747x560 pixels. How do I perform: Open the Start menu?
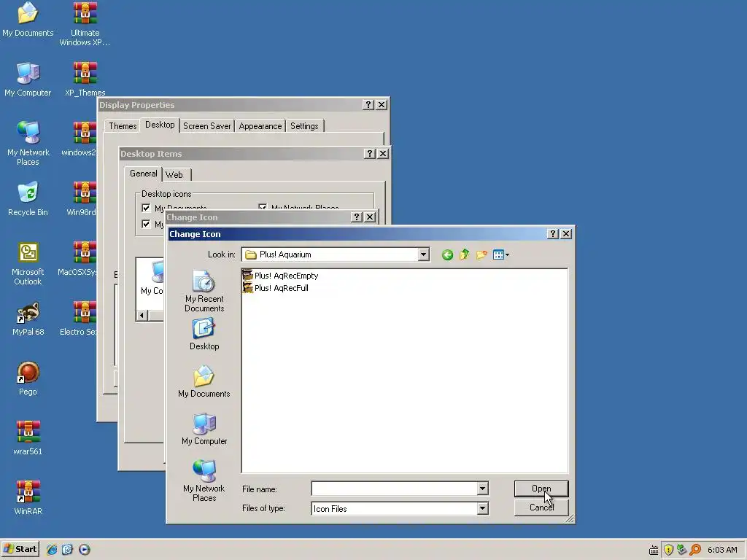point(20,549)
